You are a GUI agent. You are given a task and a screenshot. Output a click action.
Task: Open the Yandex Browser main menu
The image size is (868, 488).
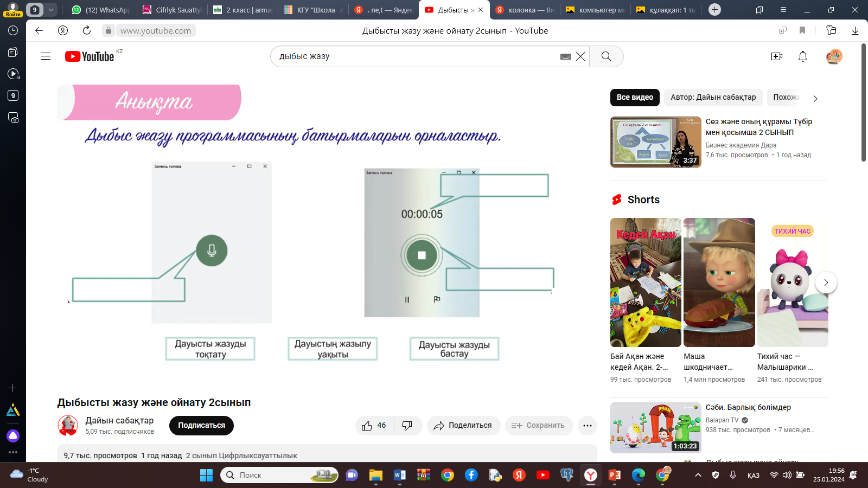(x=783, y=10)
